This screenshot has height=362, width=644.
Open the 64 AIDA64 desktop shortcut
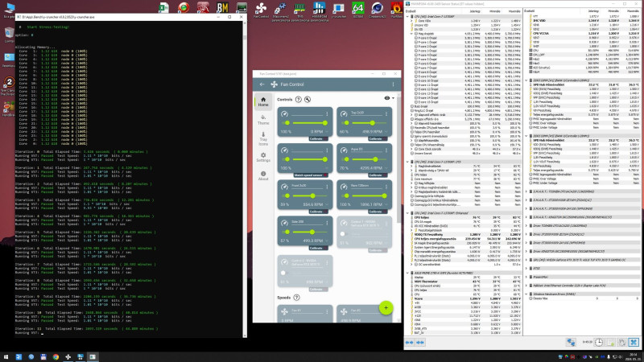point(357,10)
